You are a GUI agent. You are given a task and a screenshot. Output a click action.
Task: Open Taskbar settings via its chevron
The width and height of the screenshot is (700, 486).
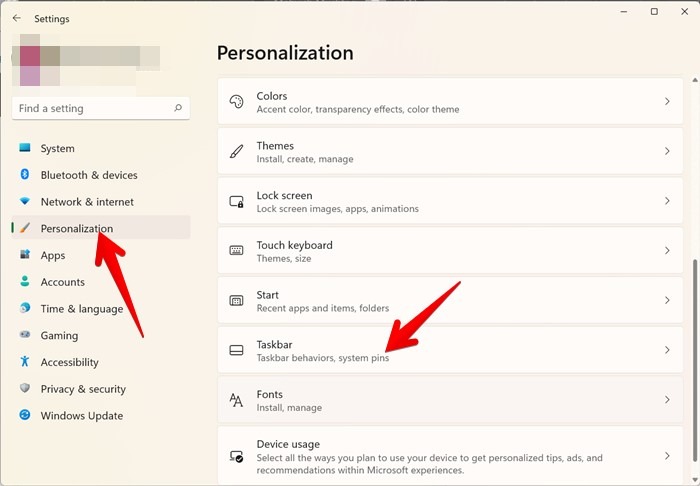[x=667, y=351]
